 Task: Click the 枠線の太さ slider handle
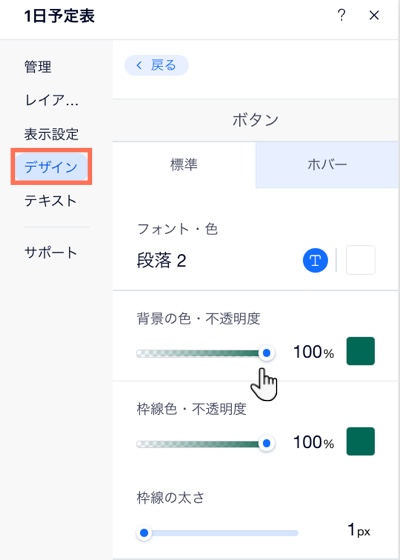tap(144, 533)
